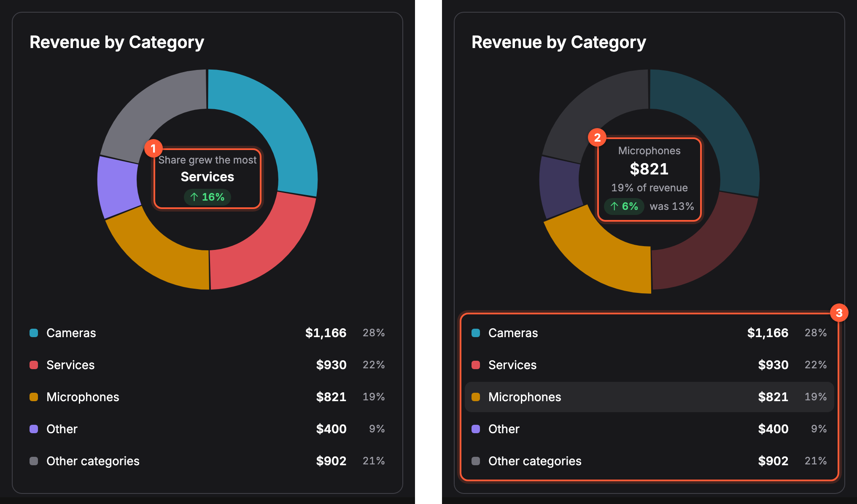The height and width of the screenshot is (504, 857).
Task: Click the 9% share value in left card
Action: tap(377, 429)
